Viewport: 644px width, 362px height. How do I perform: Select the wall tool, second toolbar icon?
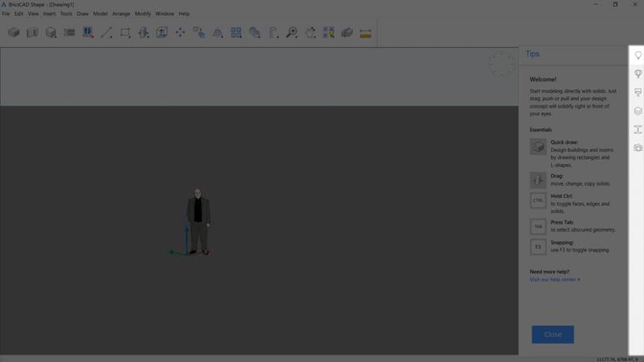32,32
